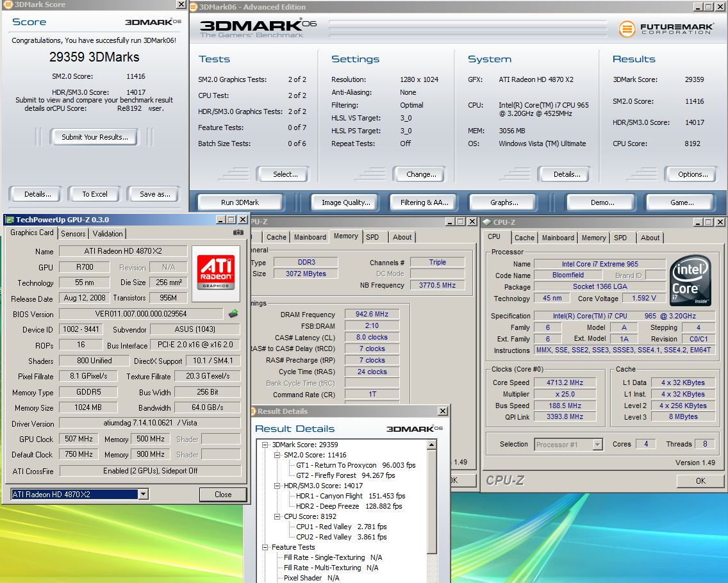Click the Core Speed 4713.2 MHz value

point(565,382)
